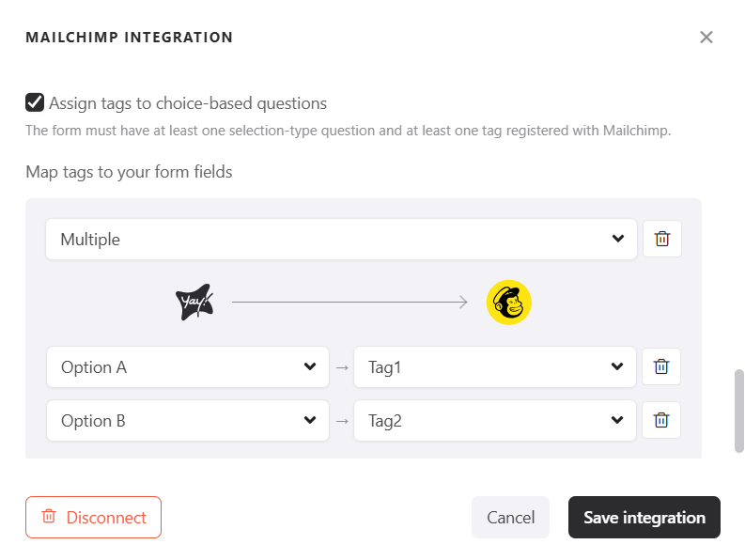745x560 pixels.
Task: Click the Assign tags checkbox label text
Action: click(188, 103)
